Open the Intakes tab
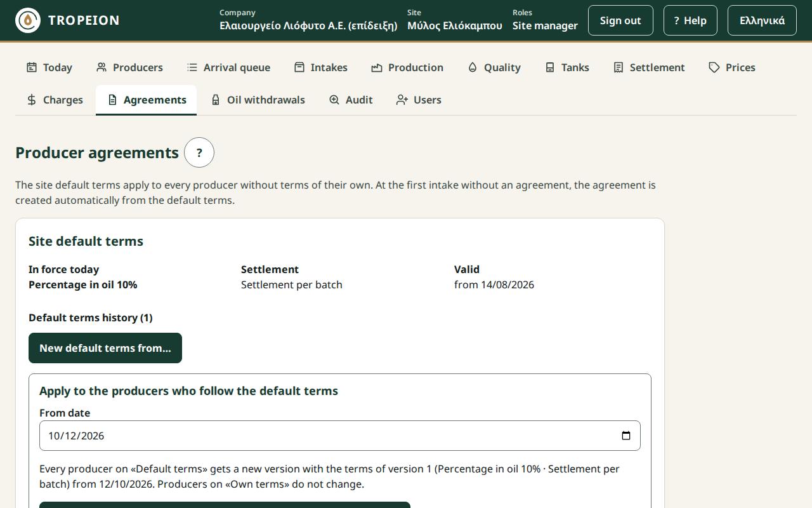 (x=320, y=67)
